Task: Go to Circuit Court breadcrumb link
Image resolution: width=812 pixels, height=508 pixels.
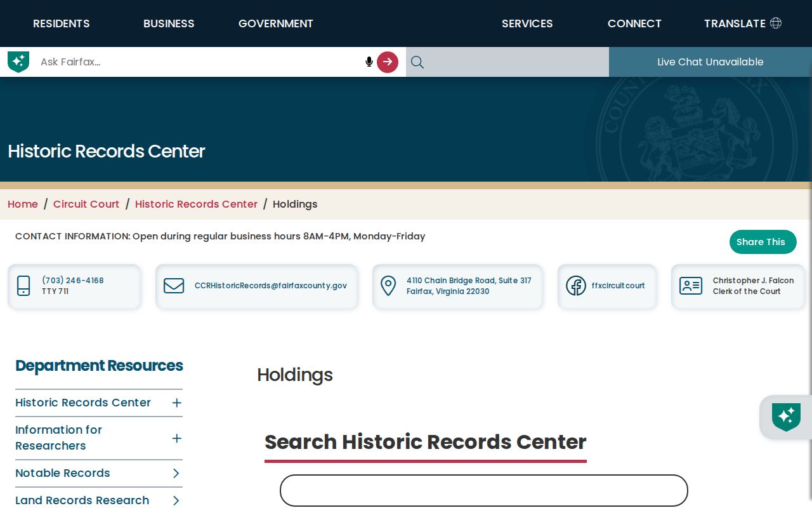Action: pos(86,204)
